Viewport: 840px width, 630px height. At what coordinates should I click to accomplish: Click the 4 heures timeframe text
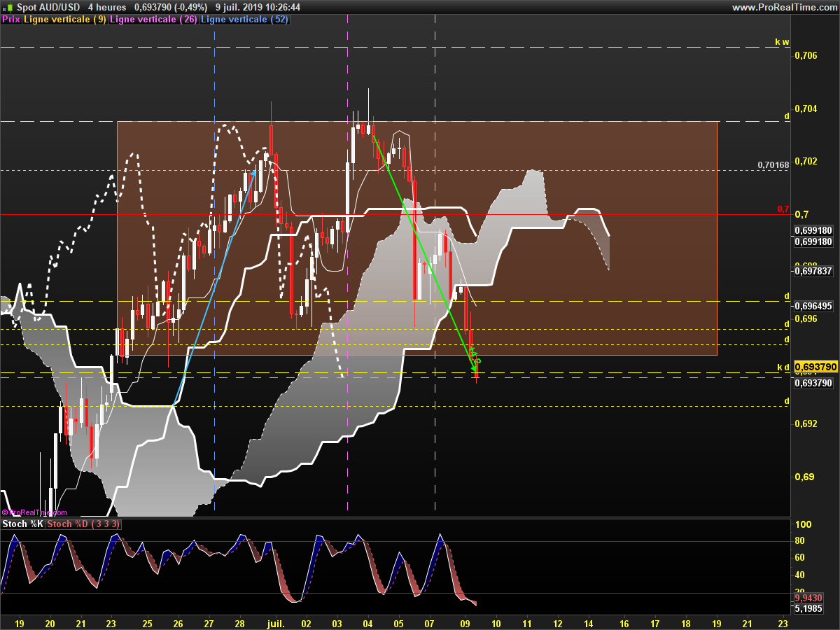(x=106, y=7)
